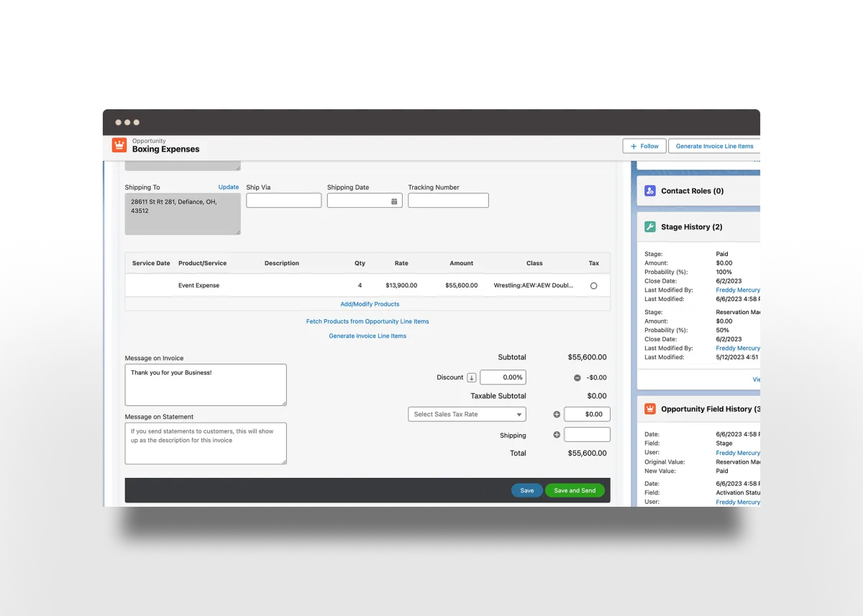This screenshot has width=863, height=616.
Task: Click the Total $55,600.00 value
Action: [x=587, y=454]
